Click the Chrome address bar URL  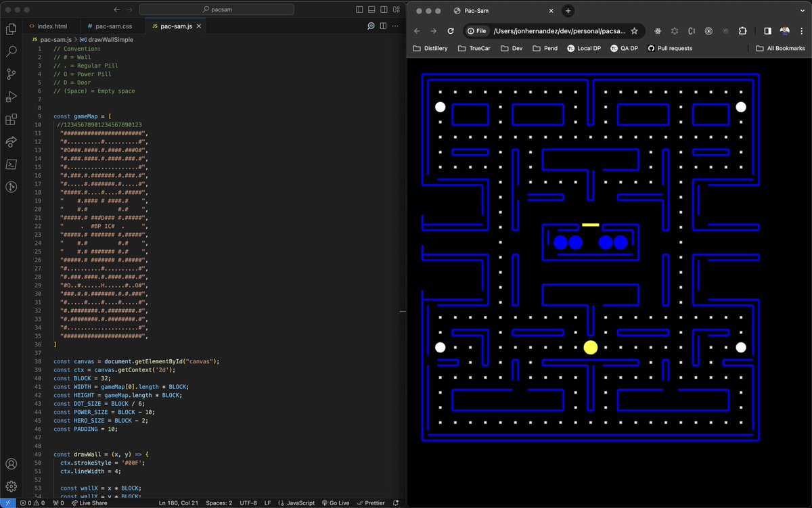tap(559, 31)
